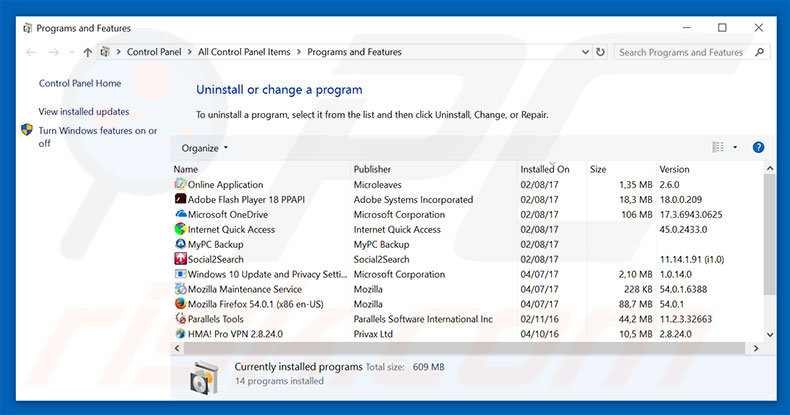
Task: Click the Social2Search icon
Action: point(180,259)
